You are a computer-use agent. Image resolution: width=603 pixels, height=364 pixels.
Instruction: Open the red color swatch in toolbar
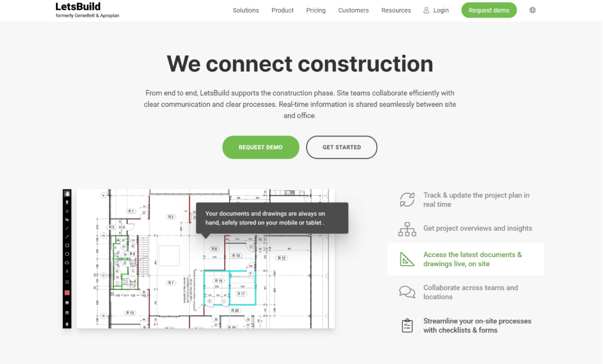pos(67,293)
